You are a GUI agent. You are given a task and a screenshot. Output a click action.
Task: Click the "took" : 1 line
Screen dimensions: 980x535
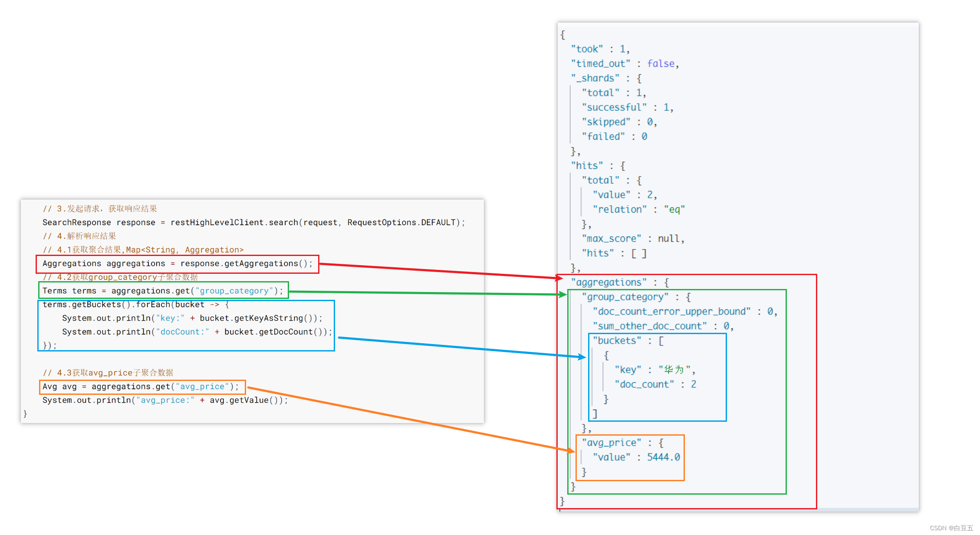click(600, 49)
